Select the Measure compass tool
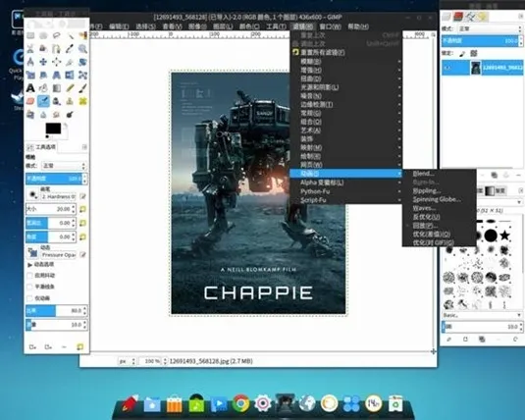525x420 pixels. tap(30, 62)
